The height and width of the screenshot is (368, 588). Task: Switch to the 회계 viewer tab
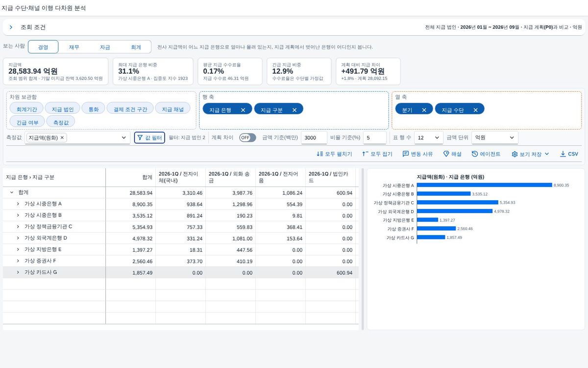pyautogui.click(x=136, y=47)
